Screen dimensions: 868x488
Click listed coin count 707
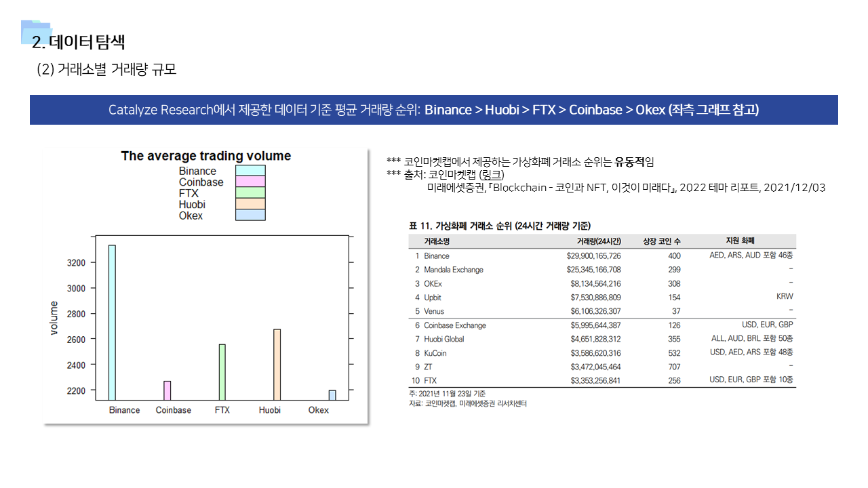pyautogui.click(x=674, y=367)
